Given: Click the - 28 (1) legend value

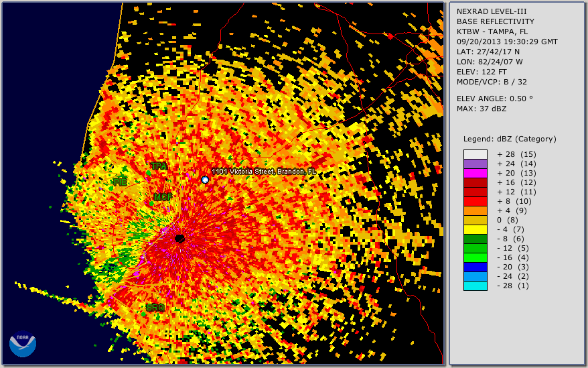Looking at the screenshot, I should point(513,286).
